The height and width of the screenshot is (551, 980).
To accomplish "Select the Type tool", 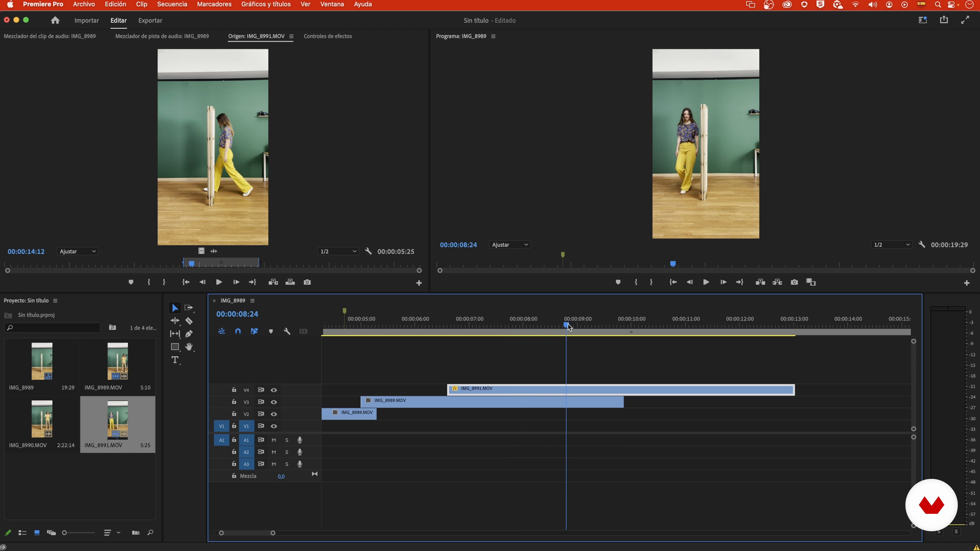I will point(175,360).
